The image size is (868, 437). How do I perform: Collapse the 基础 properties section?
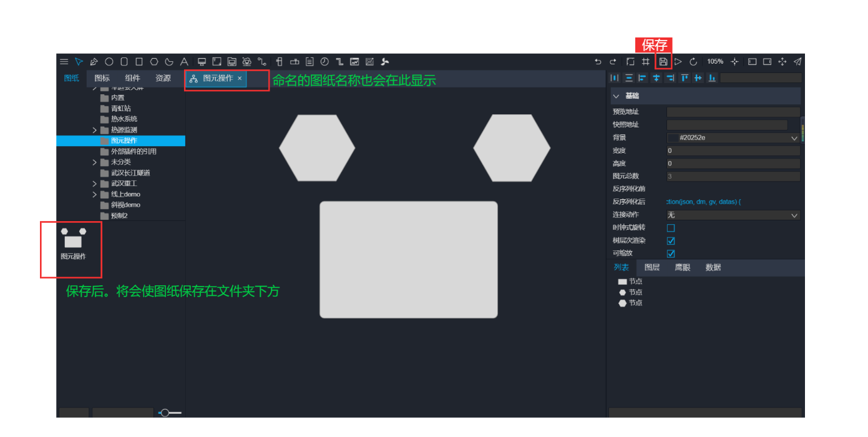tap(617, 96)
